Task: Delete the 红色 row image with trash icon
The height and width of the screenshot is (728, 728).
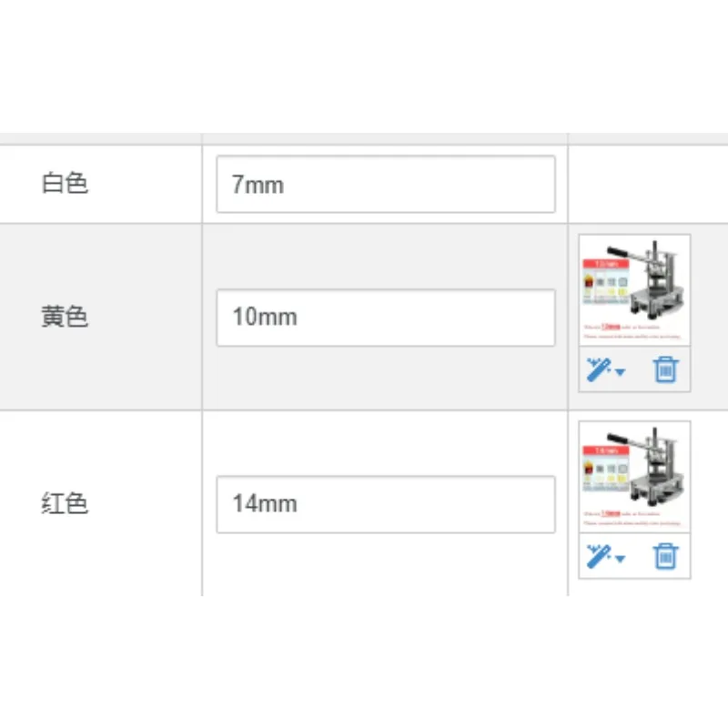Action: point(666,556)
